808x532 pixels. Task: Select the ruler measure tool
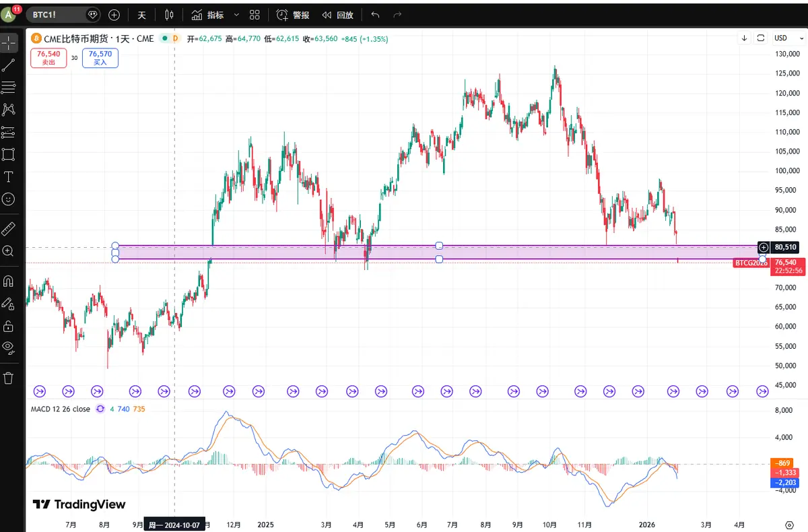click(9, 228)
